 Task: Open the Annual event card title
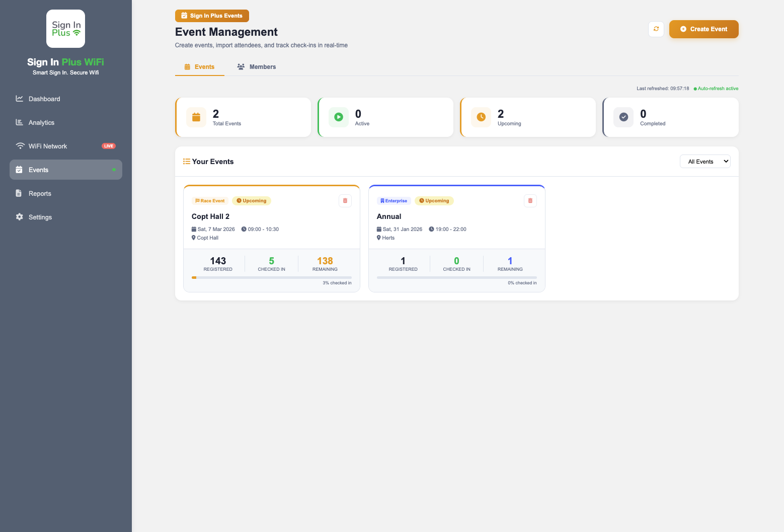389,216
